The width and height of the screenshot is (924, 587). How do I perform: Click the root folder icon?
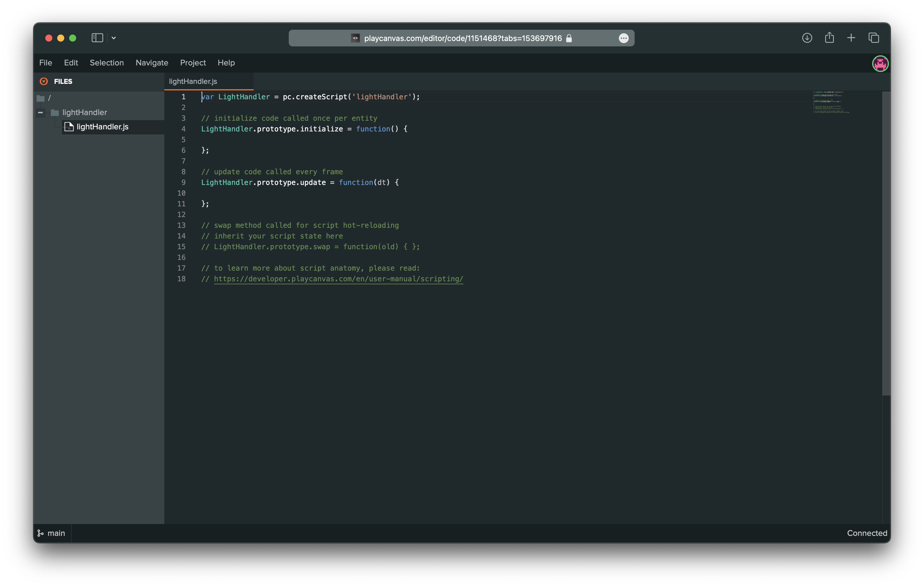[x=41, y=98]
